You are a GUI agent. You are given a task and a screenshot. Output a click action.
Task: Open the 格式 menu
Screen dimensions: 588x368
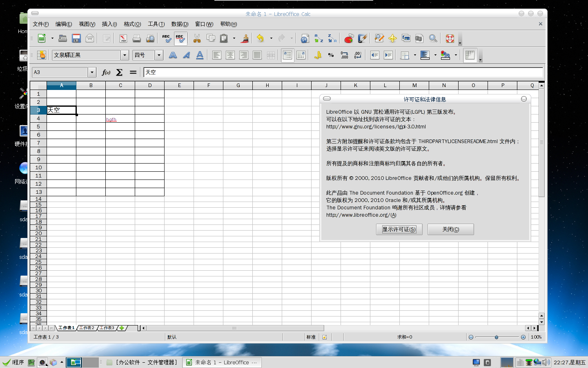[132, 24]
